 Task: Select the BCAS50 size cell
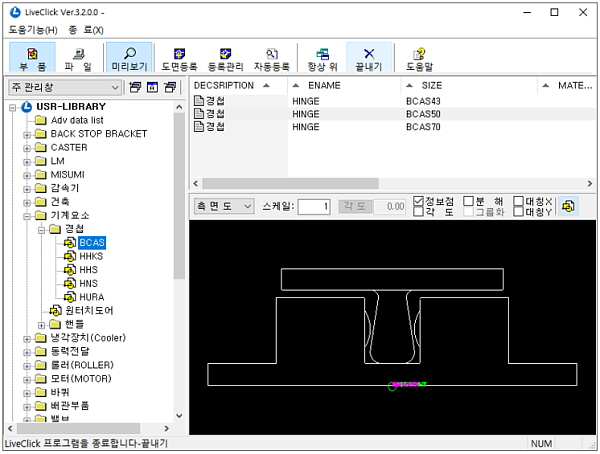[x=423, y=114]
